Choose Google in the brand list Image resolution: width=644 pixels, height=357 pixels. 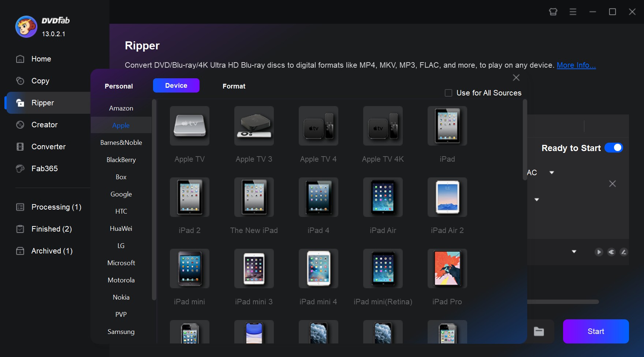pyautogui.click(x=121, y=194)
